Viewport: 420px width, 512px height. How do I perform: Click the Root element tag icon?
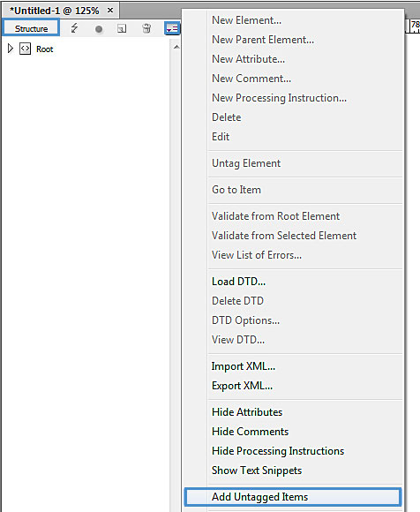point(25,49)
